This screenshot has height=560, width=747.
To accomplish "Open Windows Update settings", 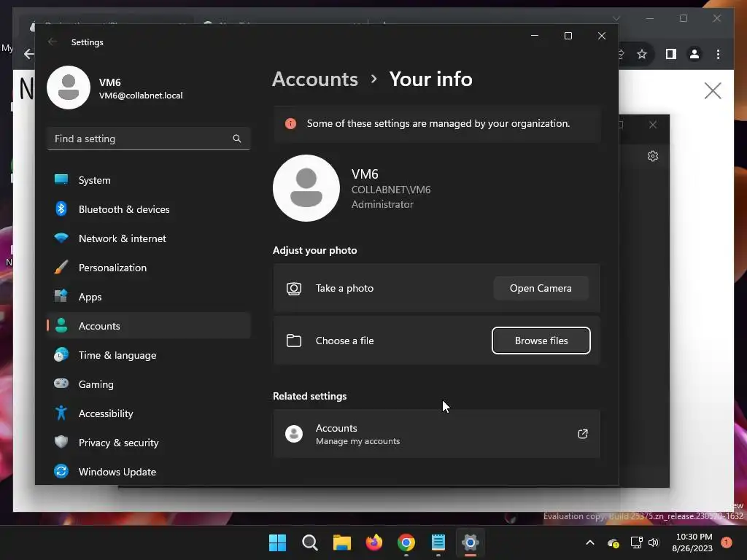I will click(149, 472).
